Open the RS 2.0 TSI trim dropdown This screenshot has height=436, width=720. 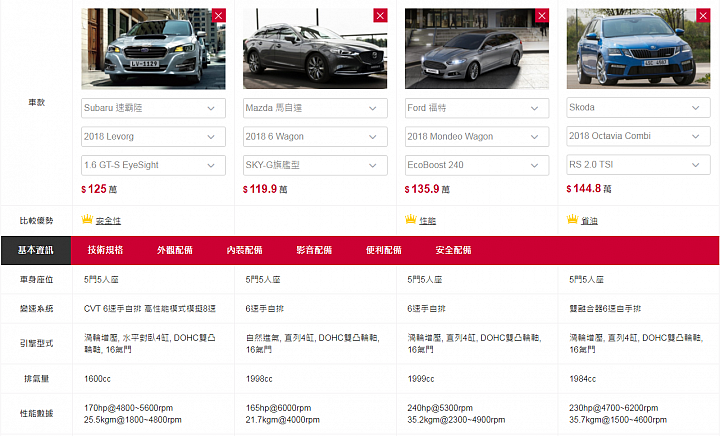click(x=638, y=165)
